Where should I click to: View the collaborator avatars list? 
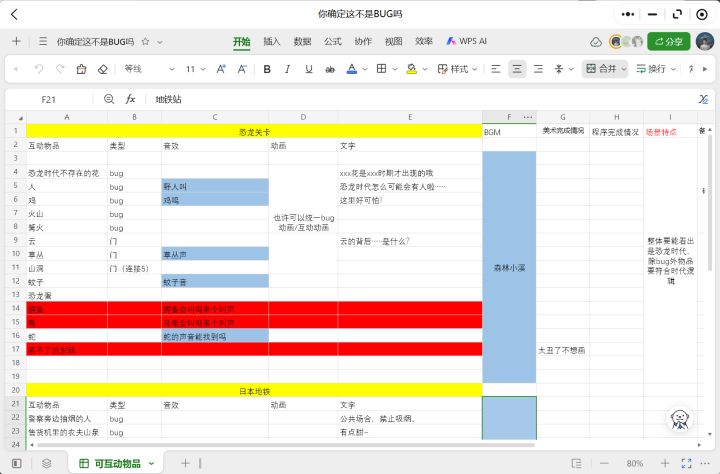pos(626,42)
